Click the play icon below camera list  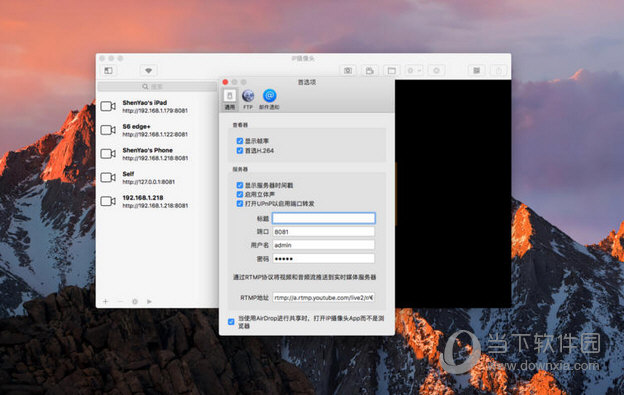point(149,302)
